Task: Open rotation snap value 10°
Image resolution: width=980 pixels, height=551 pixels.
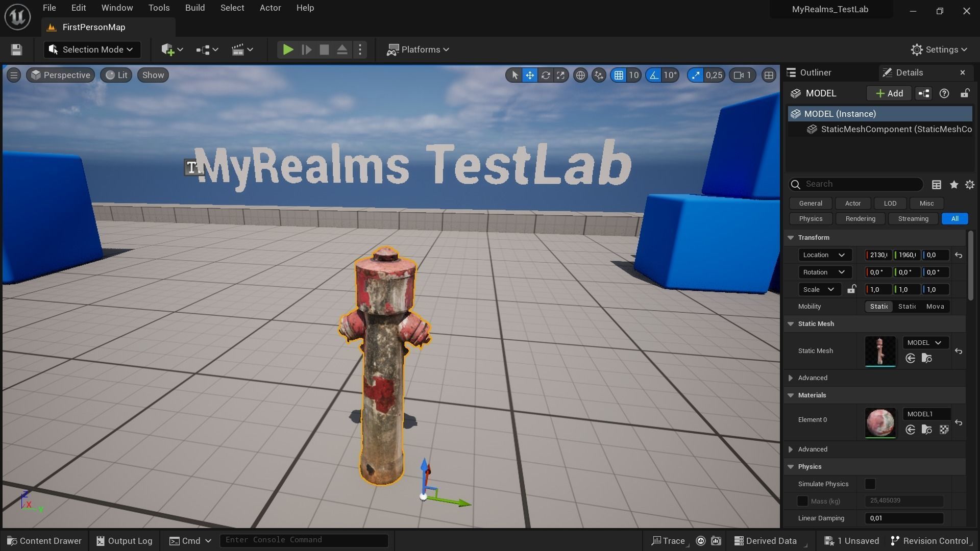Action: (670, 75)
